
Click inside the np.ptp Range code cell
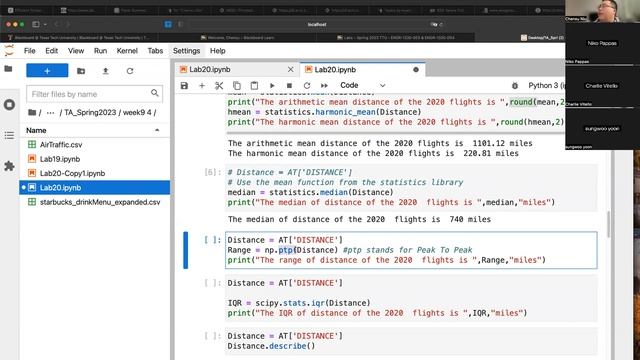click(x=411, y=250)
